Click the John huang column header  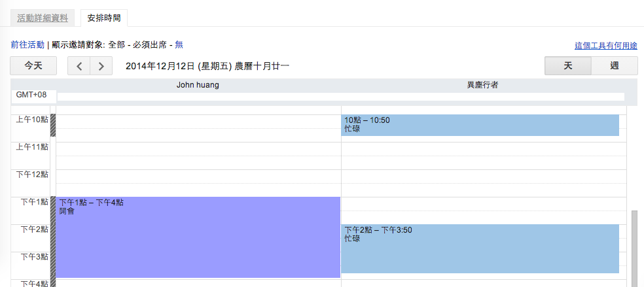(x=198, y=85)
